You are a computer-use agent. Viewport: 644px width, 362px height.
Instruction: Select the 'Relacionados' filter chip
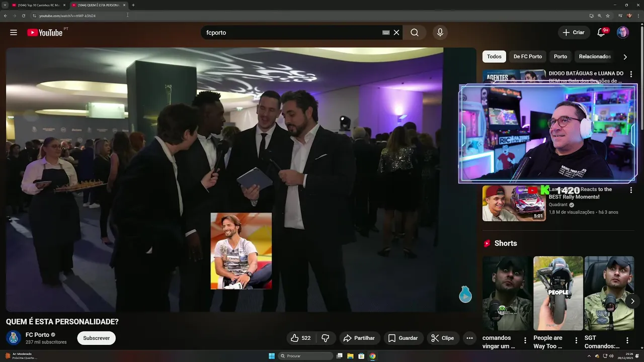click(595, 56)
